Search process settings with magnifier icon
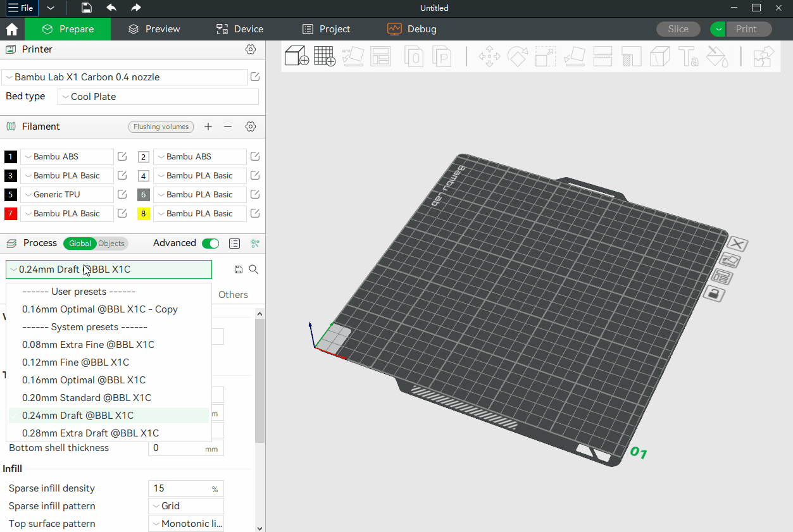Viewport: 793px width, 532px height. [254, 269]
